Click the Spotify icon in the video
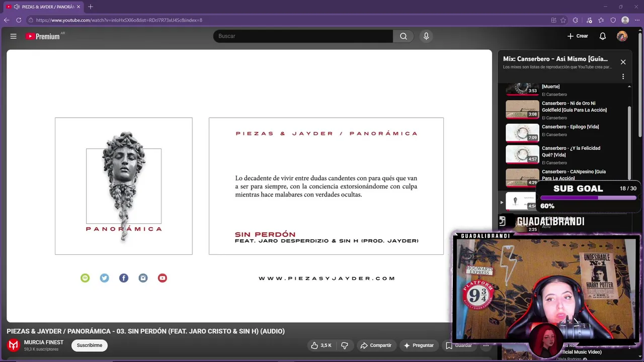The height and width of the screenshot is (362, 644). [85, 278]
